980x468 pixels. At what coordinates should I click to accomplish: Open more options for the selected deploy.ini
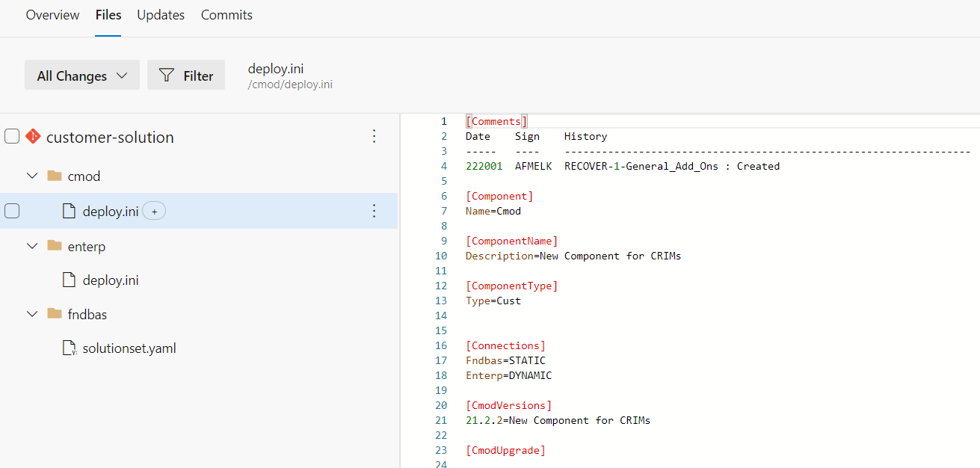click(x=374, y=211)
